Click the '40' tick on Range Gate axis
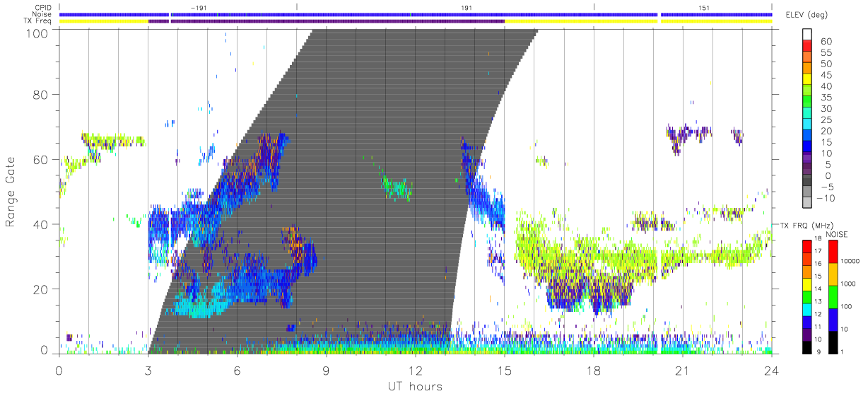This screenshot has height=401, width=868. tap(42, 224)
